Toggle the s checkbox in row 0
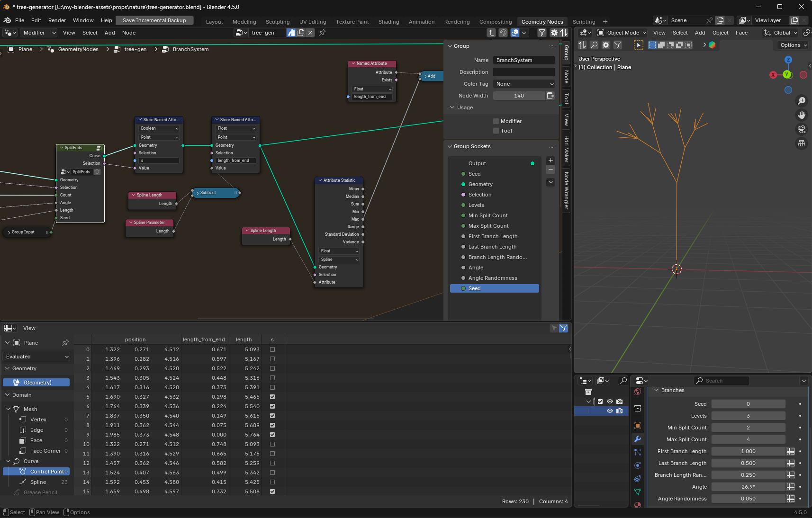 pos(272,349)
